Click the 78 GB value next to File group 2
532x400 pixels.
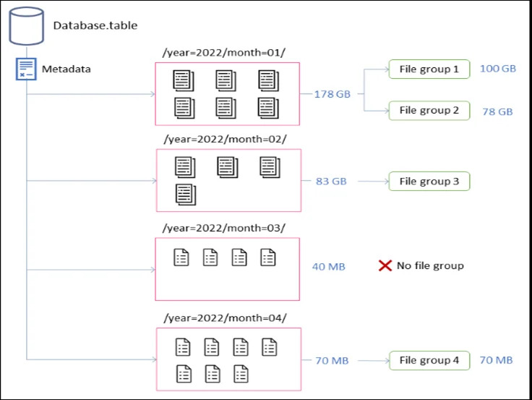[x=497, y=111]
